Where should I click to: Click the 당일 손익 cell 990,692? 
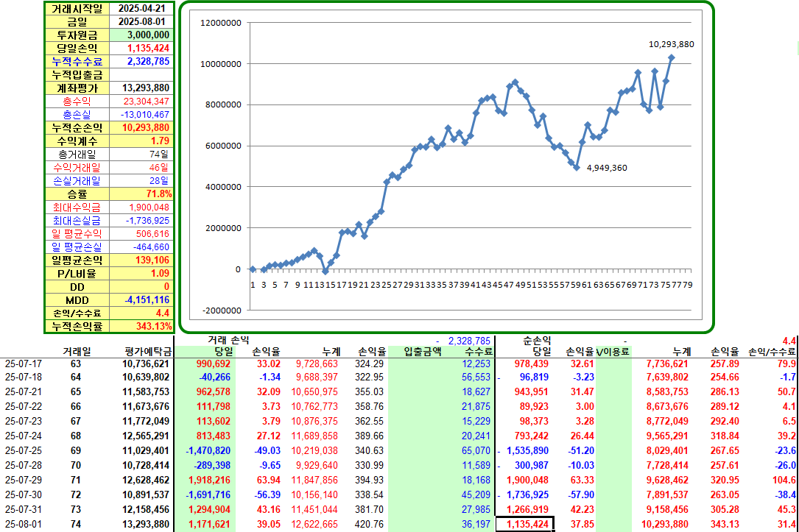tap(213, 363)
